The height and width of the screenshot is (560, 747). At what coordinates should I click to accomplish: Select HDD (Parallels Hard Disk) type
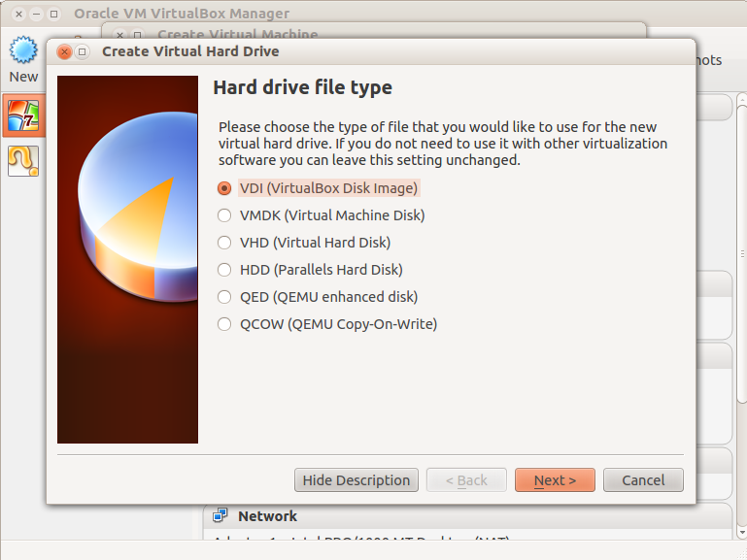point(310,270)
